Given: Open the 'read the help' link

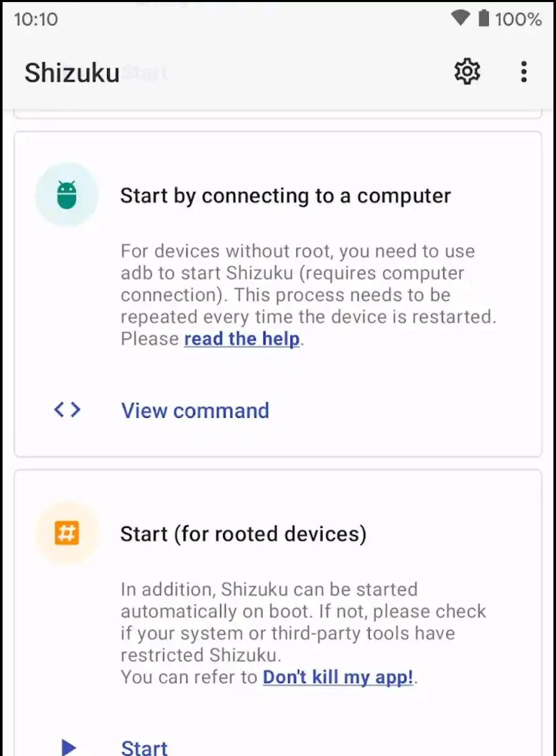Looking at the screenshot, I should pyautogui.click(x=241, y=339).
